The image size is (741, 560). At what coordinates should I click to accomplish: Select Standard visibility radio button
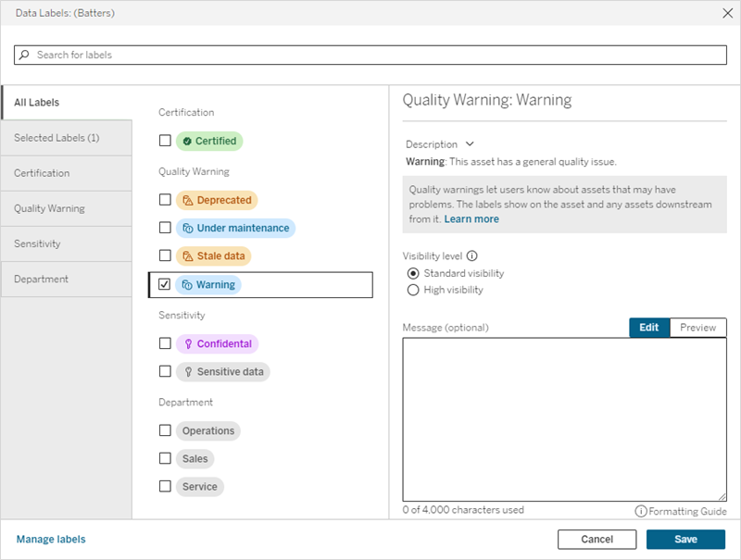(413, 273)
